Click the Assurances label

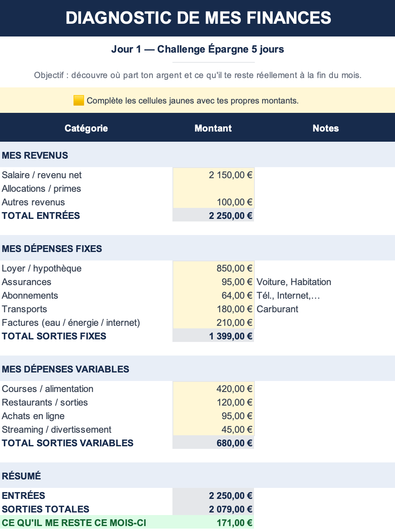click(x=26, y=282)
